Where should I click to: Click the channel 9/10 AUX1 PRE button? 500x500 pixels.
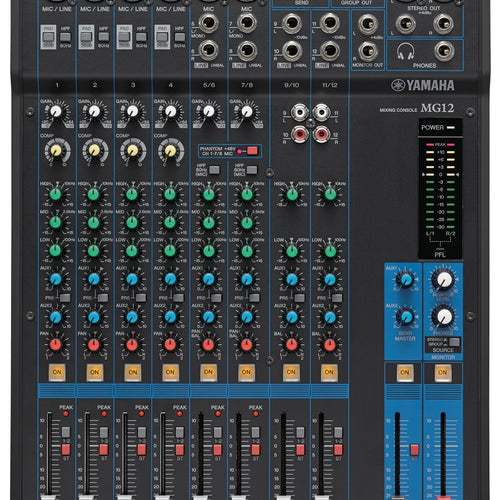(x=299, y=297)
